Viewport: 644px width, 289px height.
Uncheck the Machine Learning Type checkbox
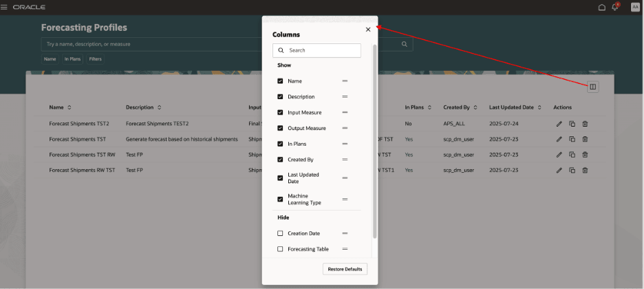280,199
